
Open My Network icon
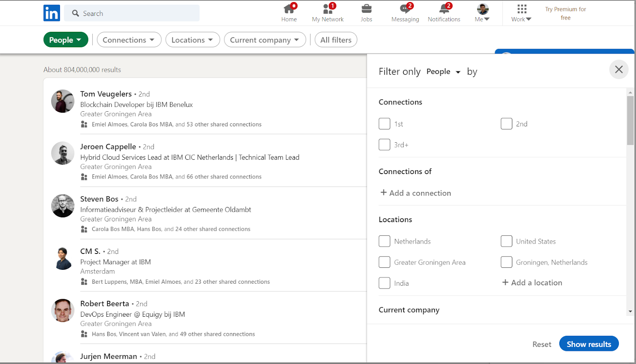328,9
